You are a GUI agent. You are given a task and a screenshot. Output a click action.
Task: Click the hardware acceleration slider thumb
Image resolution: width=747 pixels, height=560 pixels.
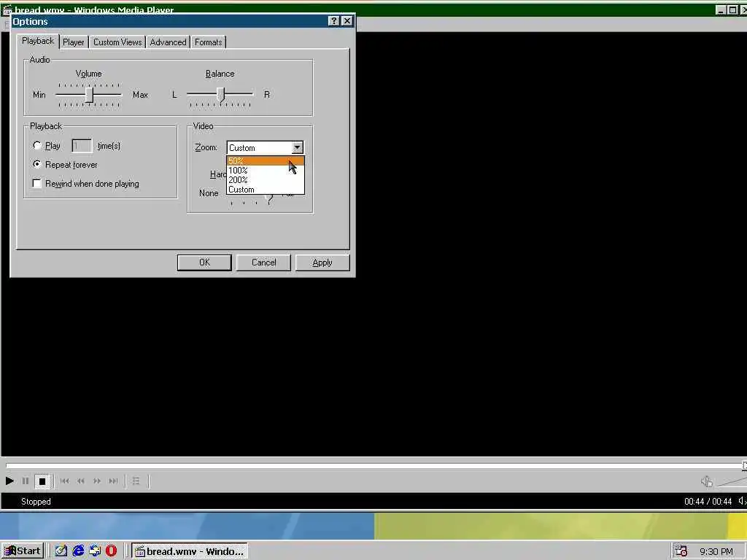[x=269, y=199]
